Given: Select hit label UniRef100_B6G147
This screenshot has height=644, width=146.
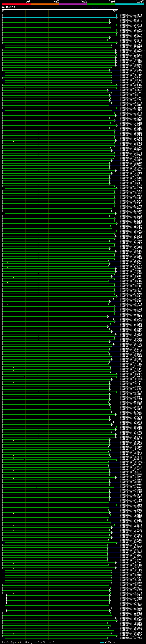Looking at the screenshot, I should point(131,90).
